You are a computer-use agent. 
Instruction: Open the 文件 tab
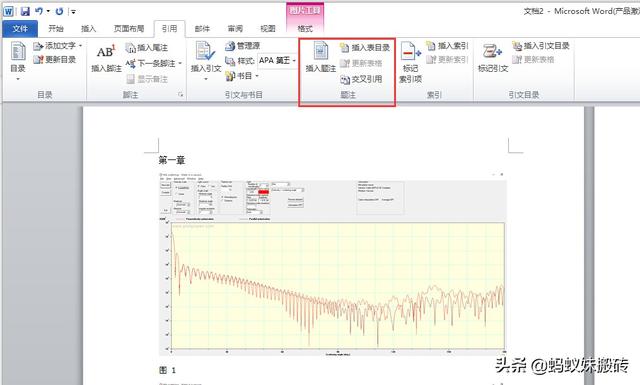20,29
